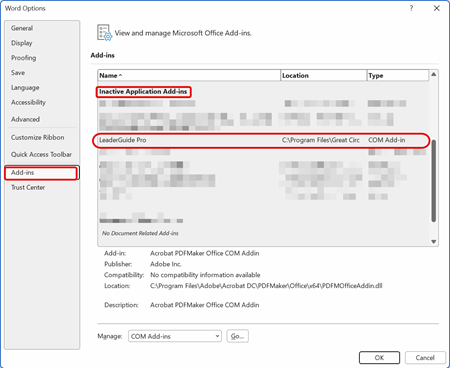Go to the Save options
450x368 pixels.
(x=18, y=73)
